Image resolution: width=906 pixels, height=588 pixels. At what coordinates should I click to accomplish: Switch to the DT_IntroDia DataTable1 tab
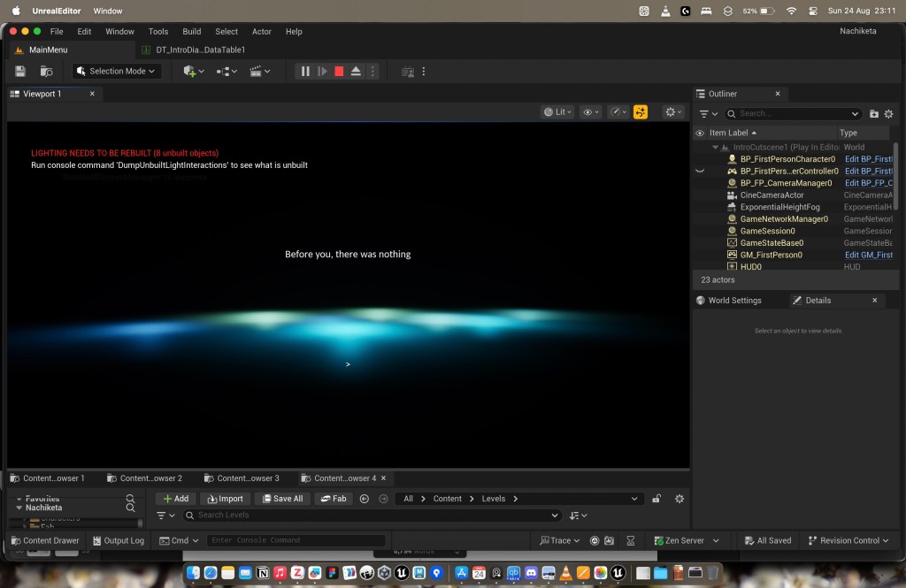pos(200,50)
